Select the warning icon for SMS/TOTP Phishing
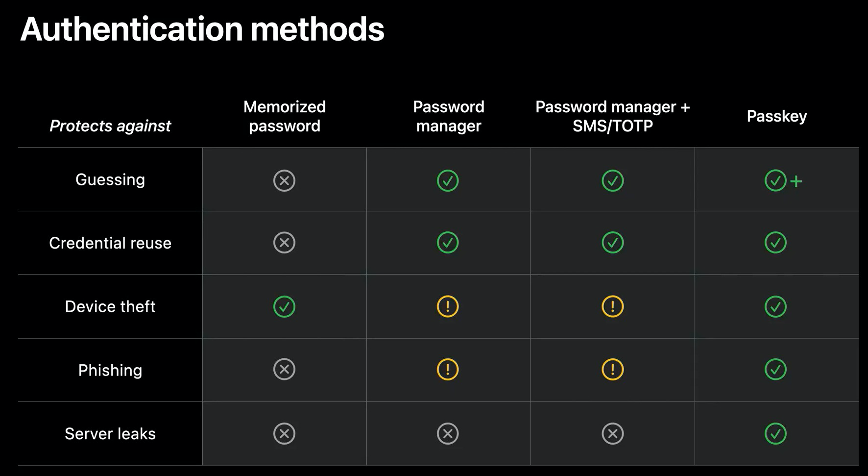Image resolution: width=868 pixels, height=476 pixels. coord(612,369)
